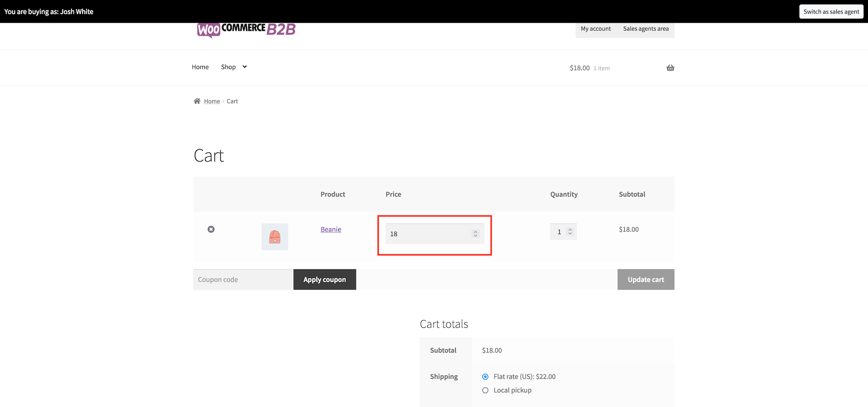868x407 pixels.
Task: Click the Cart totals heading
Action: [444, 324]
